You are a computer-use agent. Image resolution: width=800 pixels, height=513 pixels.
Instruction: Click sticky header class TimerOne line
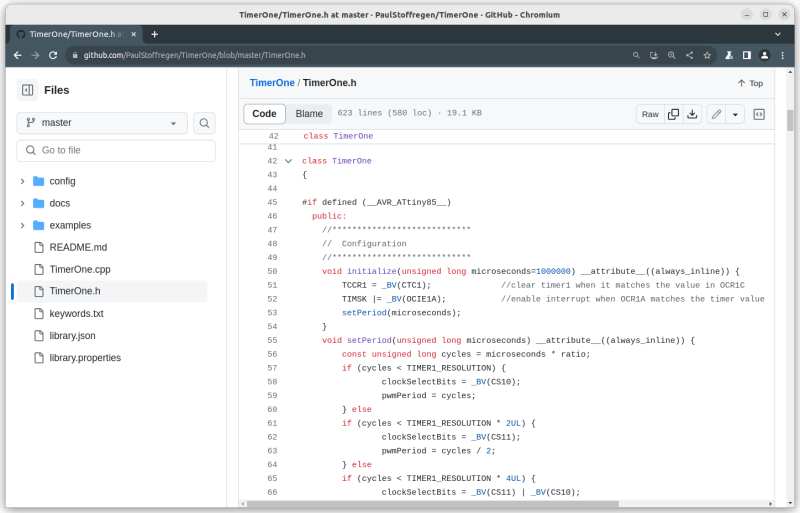507,136
